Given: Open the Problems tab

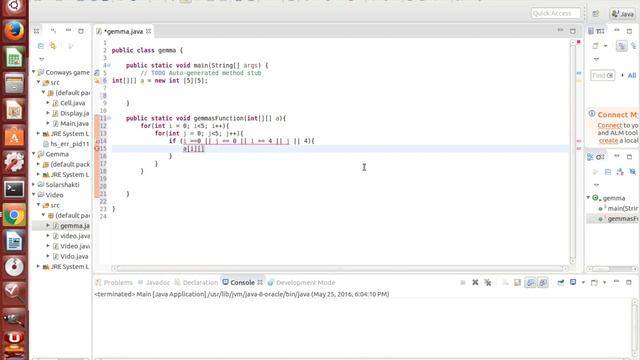Looking at the screenshot, I should (114, 282).
